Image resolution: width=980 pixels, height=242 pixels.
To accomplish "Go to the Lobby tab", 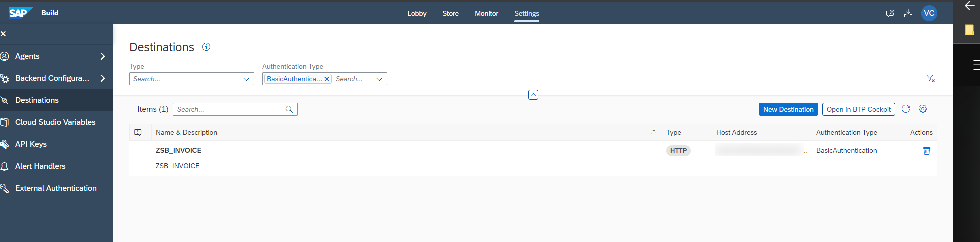I will tap(417, 13).
